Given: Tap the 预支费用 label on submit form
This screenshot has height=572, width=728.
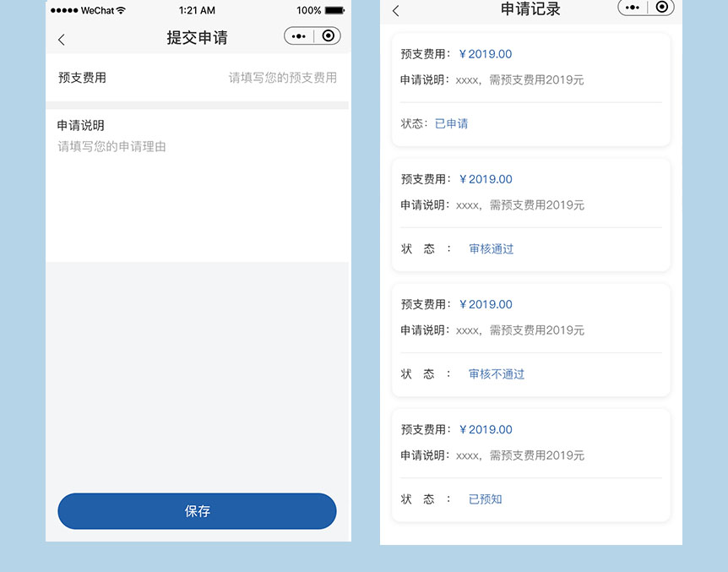Looking at the screenshot, I should pyautogui.click(x=82, y=78).
